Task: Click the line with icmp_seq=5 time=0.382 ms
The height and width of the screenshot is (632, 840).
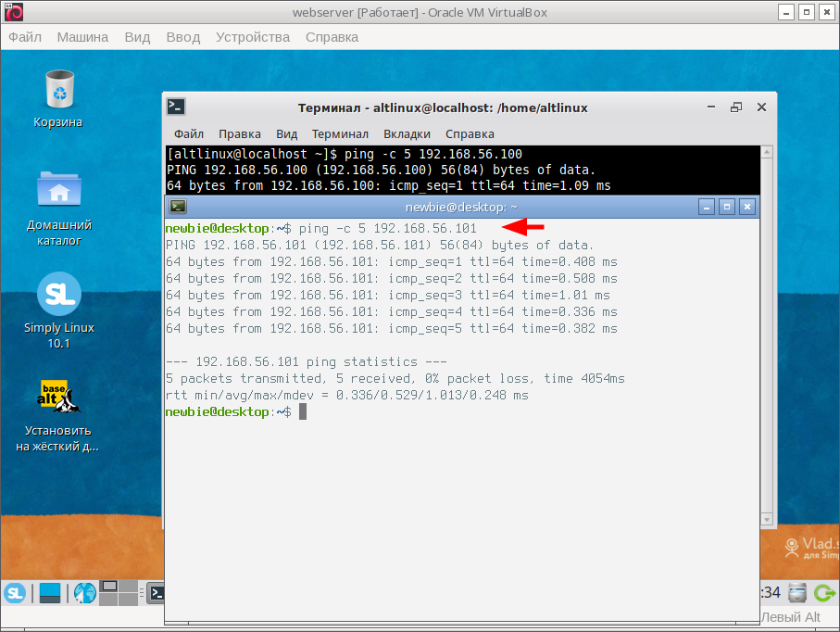Action: (391, 328)
